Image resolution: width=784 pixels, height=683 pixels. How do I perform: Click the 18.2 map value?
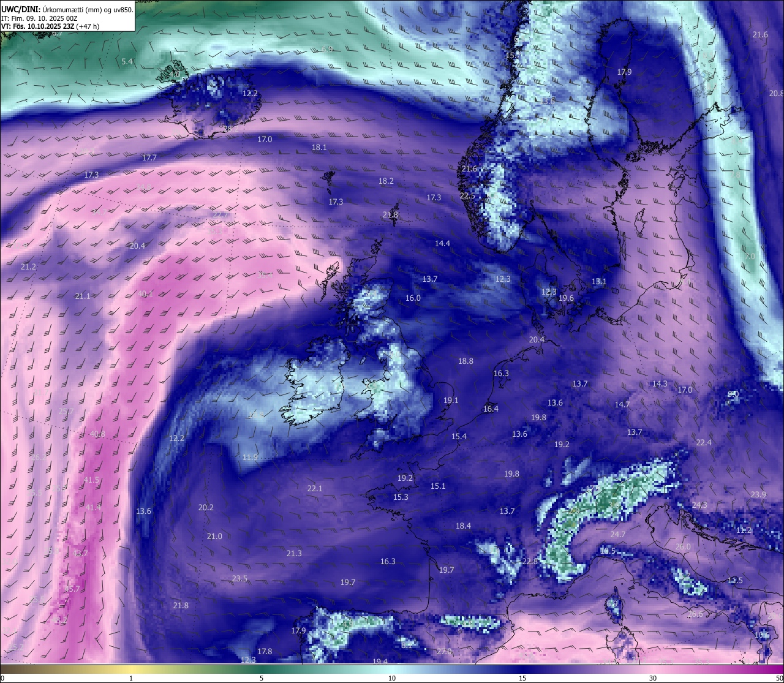coord(386,181)
